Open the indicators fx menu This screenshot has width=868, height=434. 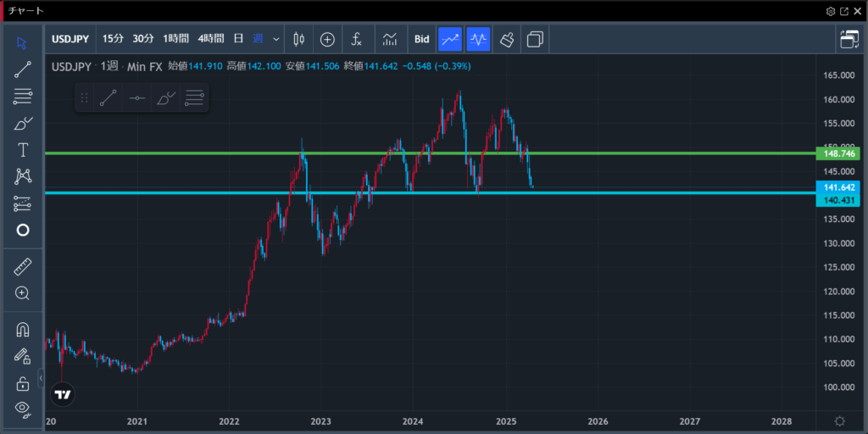click(357, 39)
